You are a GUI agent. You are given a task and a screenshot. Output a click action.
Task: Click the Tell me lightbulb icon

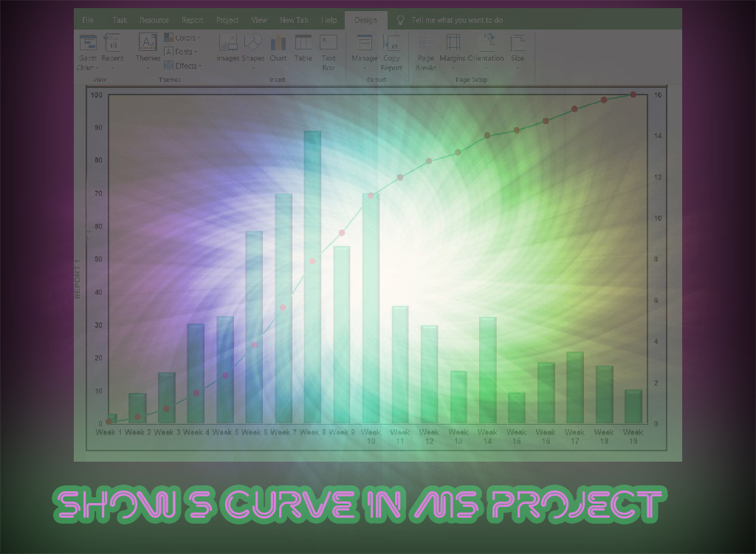point(400,20)
